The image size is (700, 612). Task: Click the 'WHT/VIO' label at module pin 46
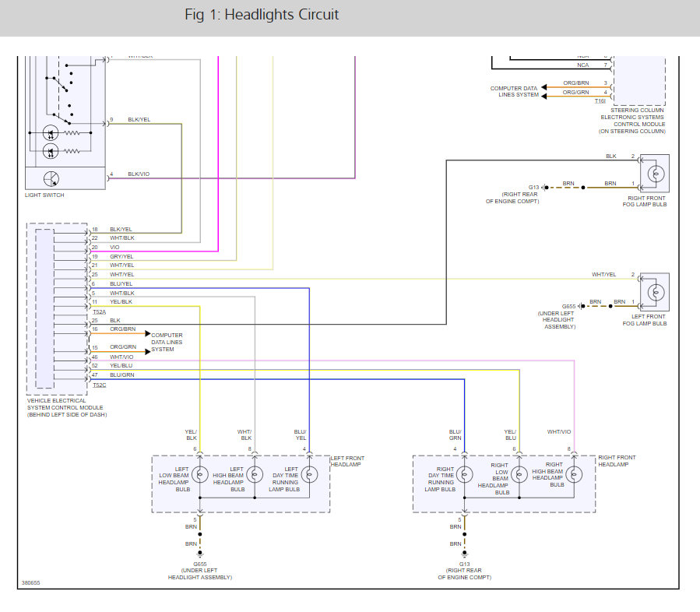(x=121, y=357)
